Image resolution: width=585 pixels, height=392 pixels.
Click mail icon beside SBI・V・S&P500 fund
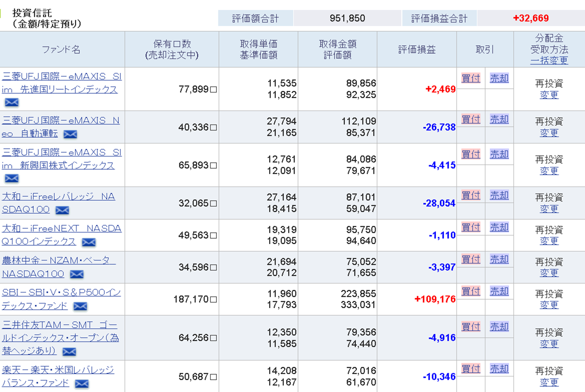pyautogui.click(x=80, y=306)
